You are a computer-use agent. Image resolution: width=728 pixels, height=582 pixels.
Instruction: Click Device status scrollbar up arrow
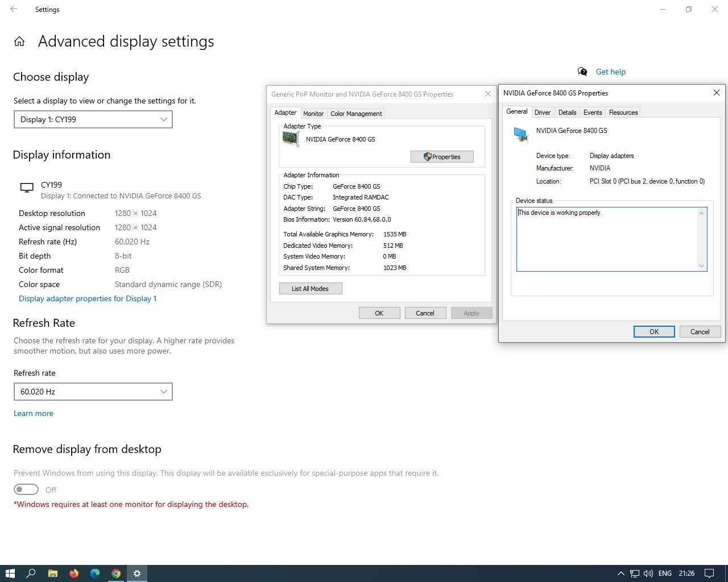[701, 213]
